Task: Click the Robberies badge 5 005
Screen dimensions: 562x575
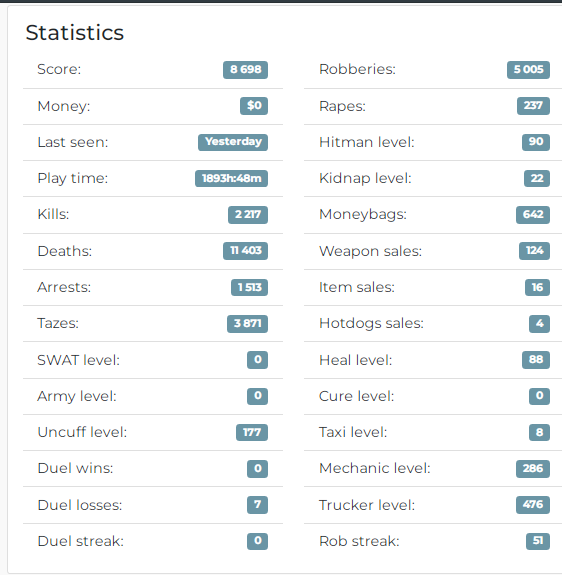Action: tap(528, 70)
